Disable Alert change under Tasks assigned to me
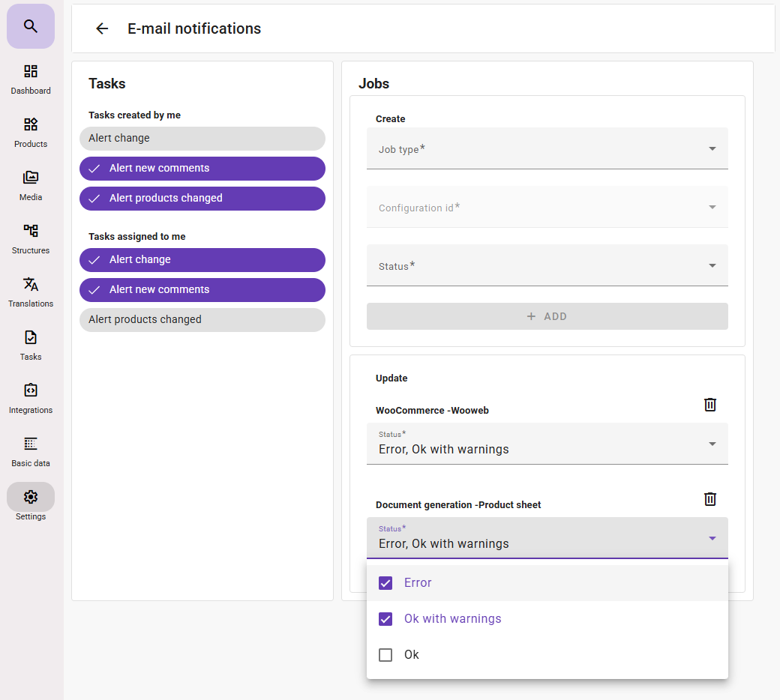 202,260
